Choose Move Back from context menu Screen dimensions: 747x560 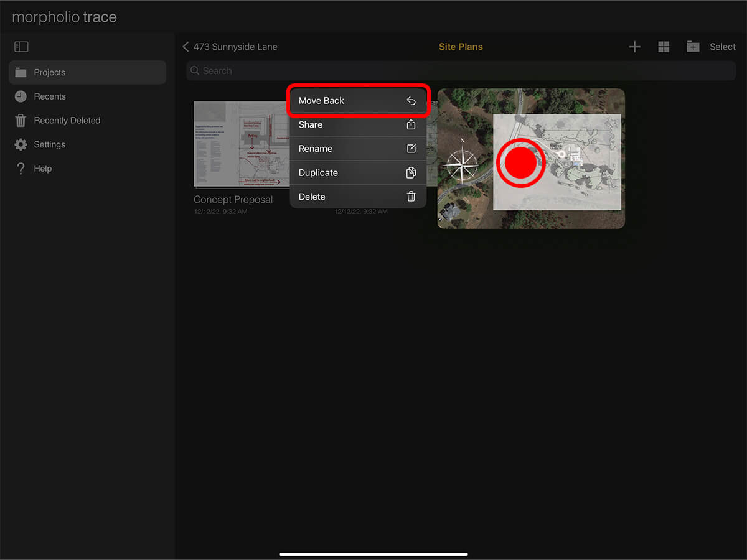pos(358,101)
